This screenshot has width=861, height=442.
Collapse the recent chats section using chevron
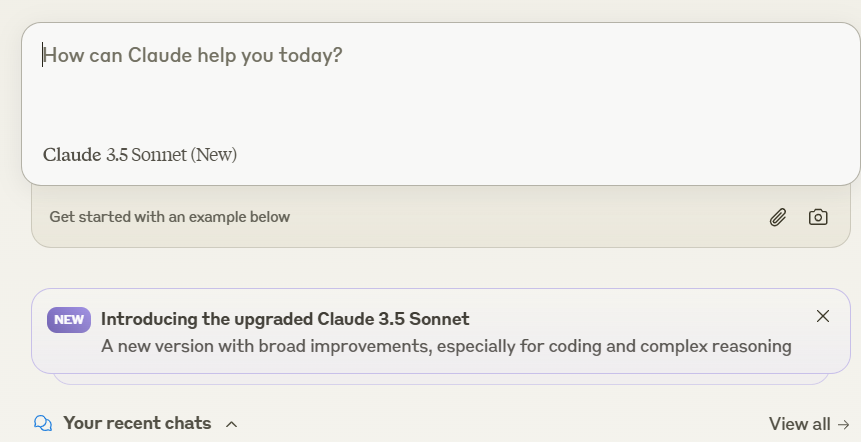[232, 424]
